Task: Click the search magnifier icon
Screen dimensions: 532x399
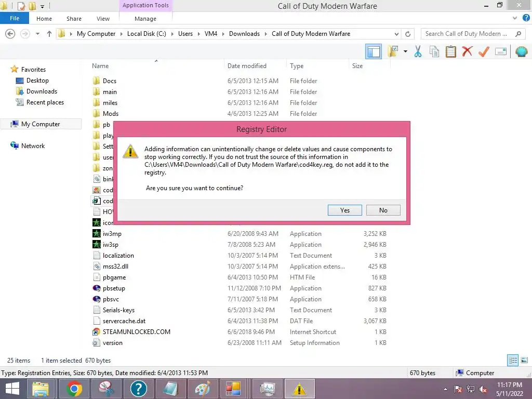Action: pos(518,34)
